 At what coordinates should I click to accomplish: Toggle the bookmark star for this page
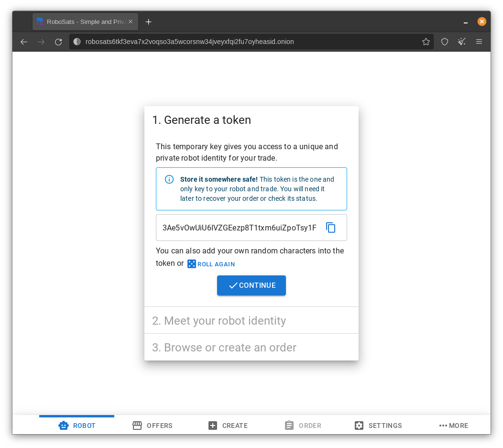pos(426,42)
